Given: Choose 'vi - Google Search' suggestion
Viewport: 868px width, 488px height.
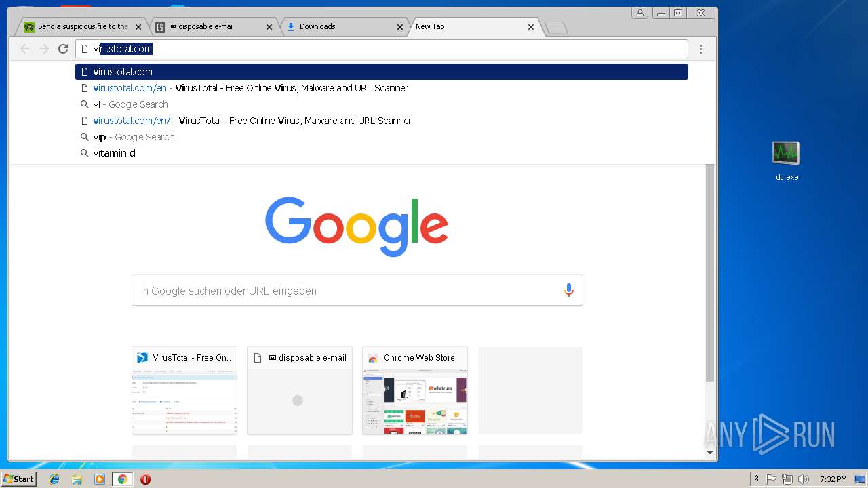Looking at the screenshot, I should click(382, 104).
